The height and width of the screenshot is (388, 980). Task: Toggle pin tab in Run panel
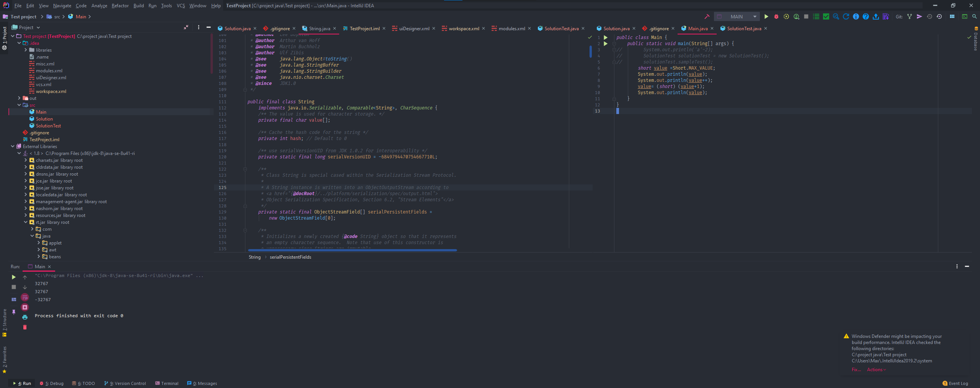click(14, 312)
